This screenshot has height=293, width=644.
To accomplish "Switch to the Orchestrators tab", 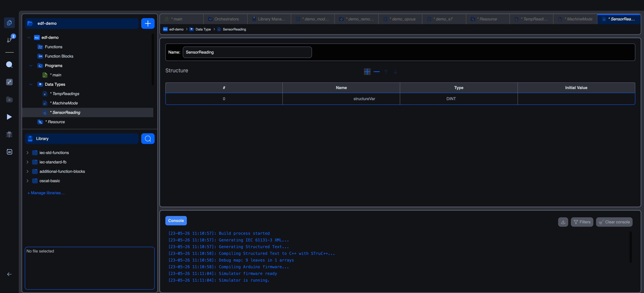I will (x=225, y=19).
